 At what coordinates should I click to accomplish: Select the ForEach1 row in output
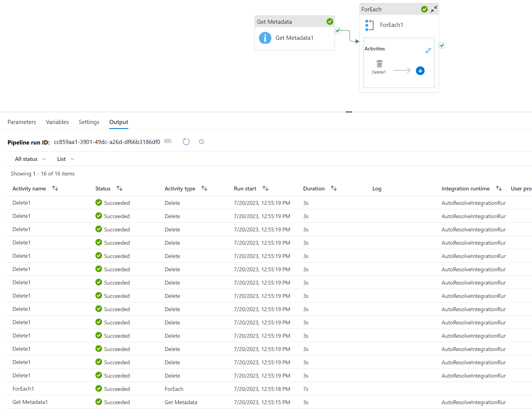point(23,389)
